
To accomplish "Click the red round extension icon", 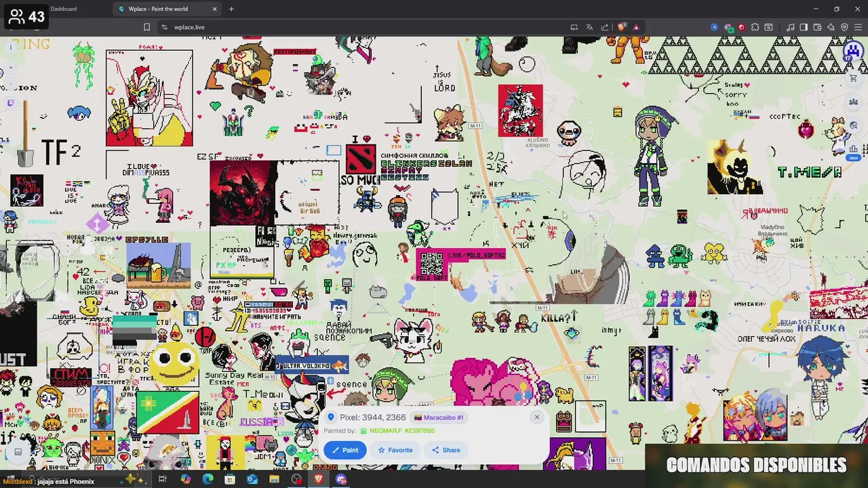I will pyautogui.click(x=741, y=27).
